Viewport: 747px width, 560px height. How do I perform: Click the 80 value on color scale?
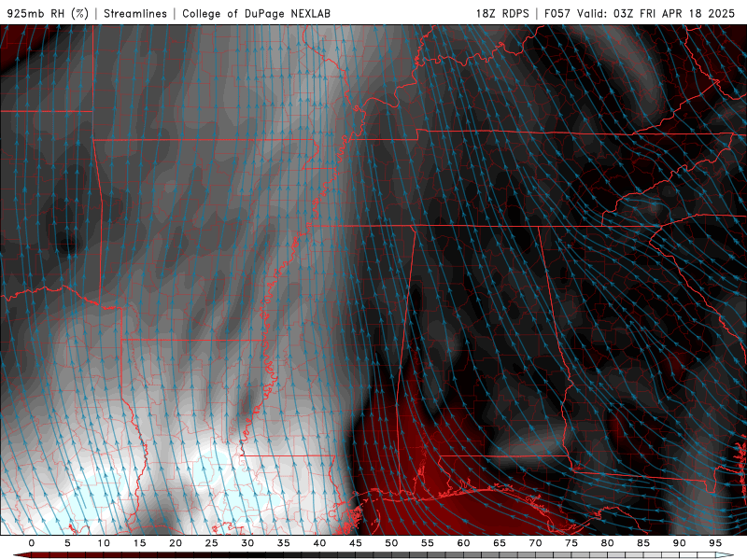pyautogui.click(x=608, y=543)
